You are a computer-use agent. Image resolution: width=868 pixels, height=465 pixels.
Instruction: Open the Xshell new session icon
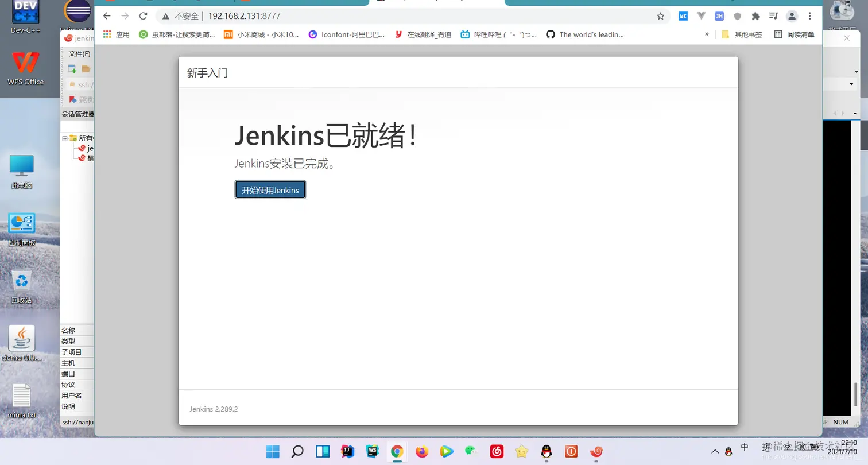click(71, 68)
